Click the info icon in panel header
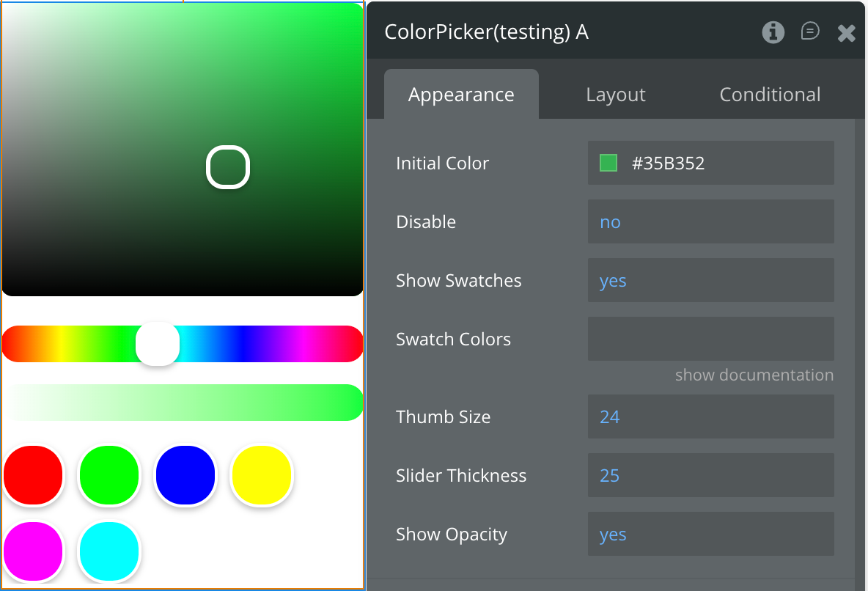 (773, 32)
